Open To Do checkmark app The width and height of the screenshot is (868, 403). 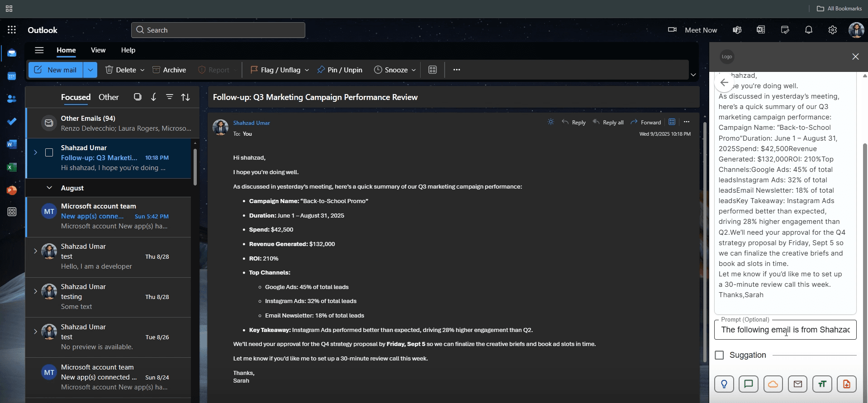tap(12, 121)
